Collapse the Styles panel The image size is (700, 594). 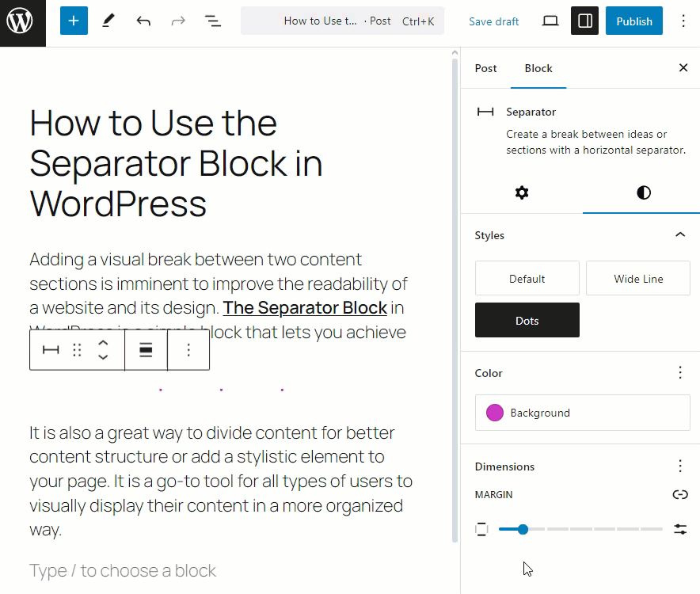point(680,235)
